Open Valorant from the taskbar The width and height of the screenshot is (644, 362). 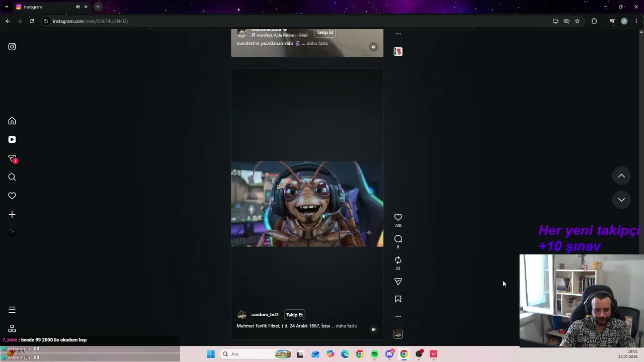(434, 354)
